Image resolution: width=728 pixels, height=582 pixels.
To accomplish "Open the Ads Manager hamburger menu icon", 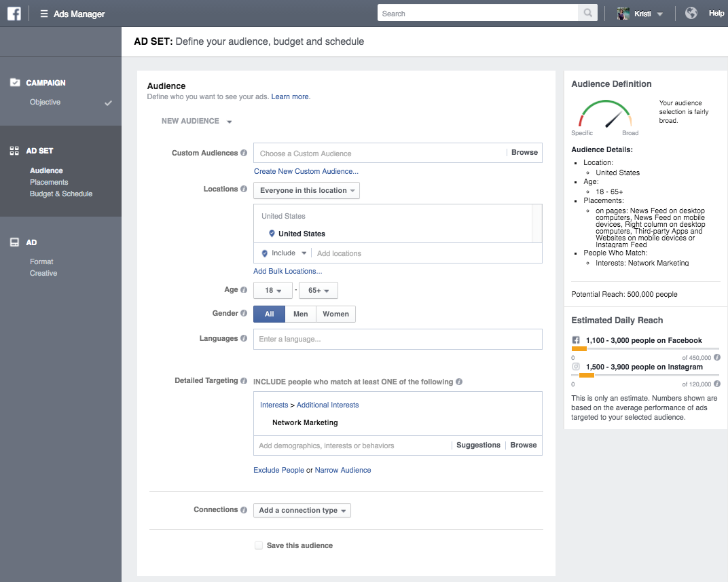I will pyautogui.click(x=44, y=14).
